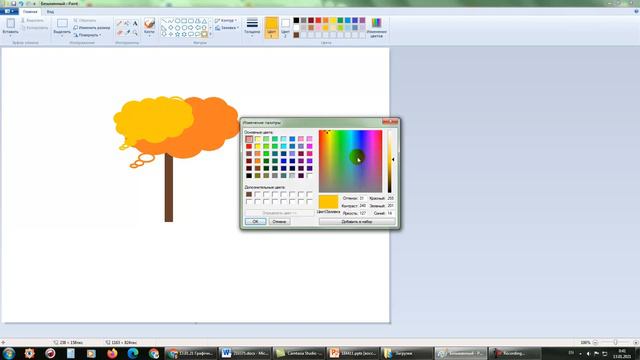Image resolution: width=640 pixels, height=360 pixels.
Task: Click the Зеленый green value field
Action: (x=391, y=206)
